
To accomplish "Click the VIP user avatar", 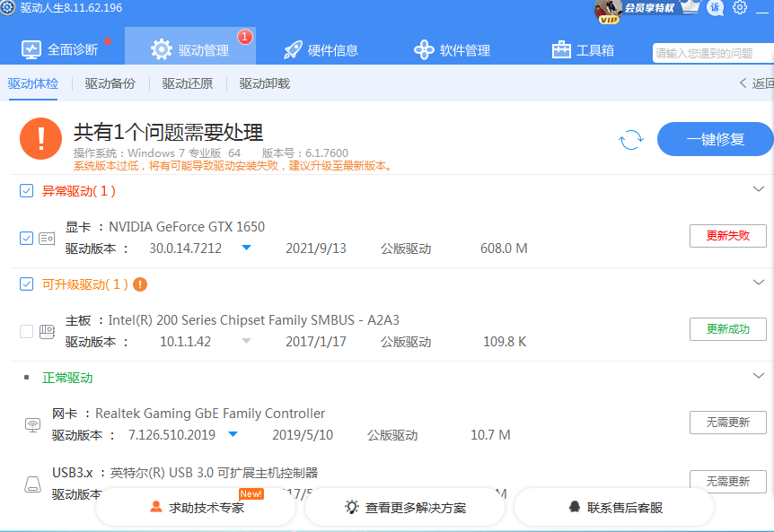I will pyautogui.click(x=608, y=11).
